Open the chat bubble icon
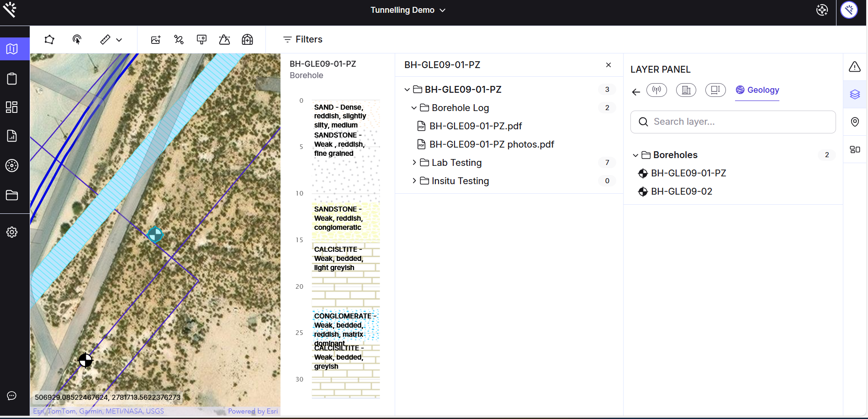Screen dimensions: 868x419 12,396
